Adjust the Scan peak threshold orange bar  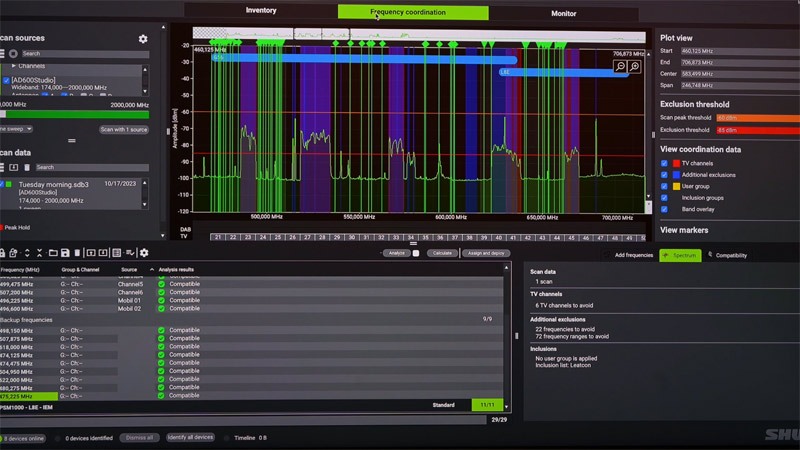766,118
